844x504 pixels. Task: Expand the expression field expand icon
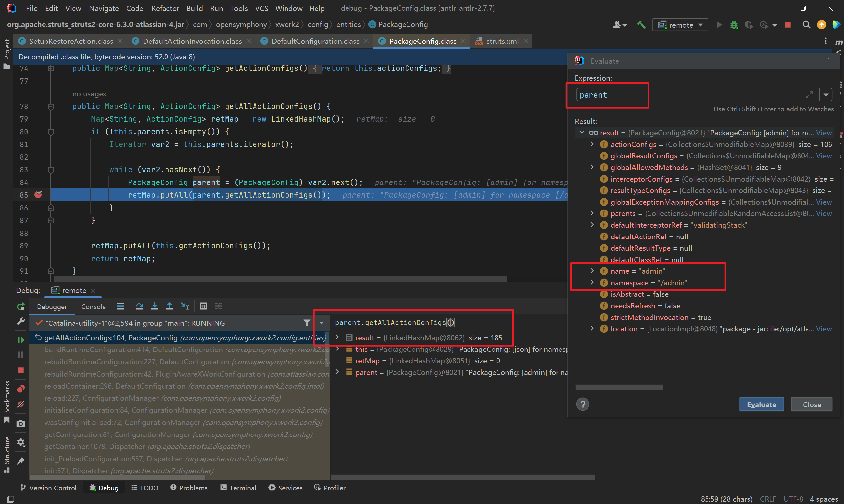coord(809,95)
